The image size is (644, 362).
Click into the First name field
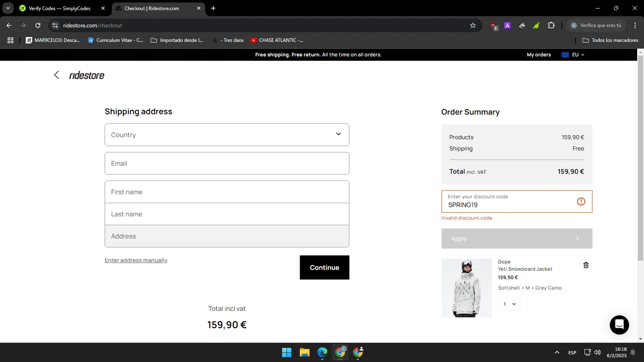tap(227, 192)
